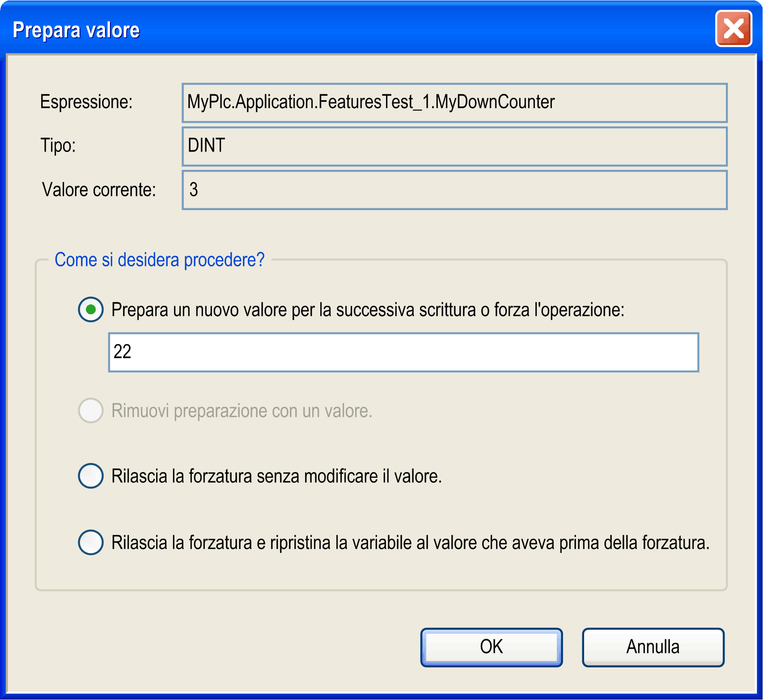763x700 pixels.
Task: Choose the 'Rilascia la forzatura senza modificare' radio button
Action: pos(91,476)
